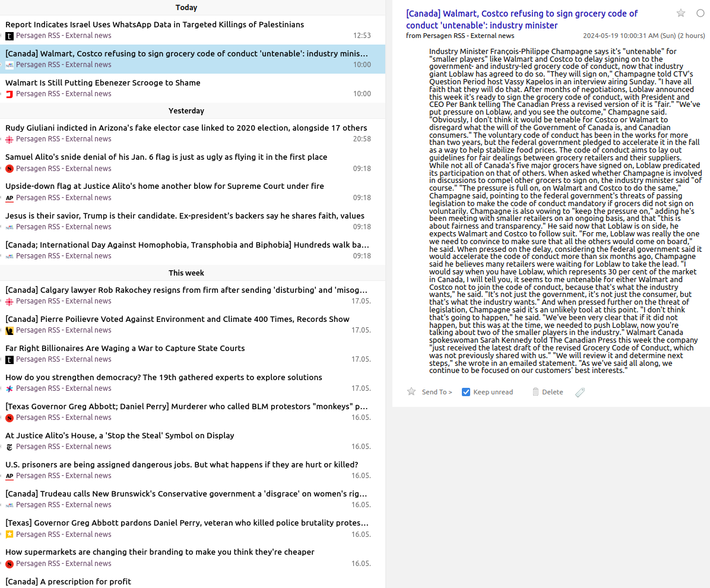Open 'Walmart Is Still Putting Ebenezer Scrooge to Shame'

click(x=103, y=83)
